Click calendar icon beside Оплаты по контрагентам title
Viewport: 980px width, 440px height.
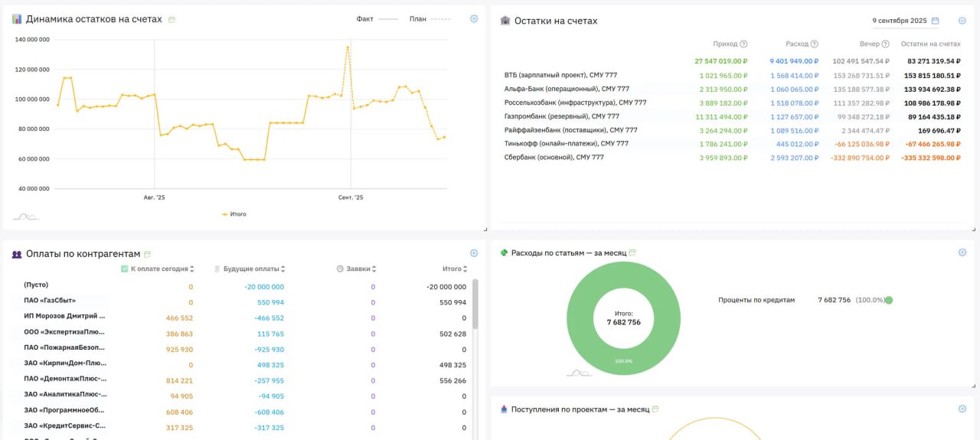(x=147, y=254)
